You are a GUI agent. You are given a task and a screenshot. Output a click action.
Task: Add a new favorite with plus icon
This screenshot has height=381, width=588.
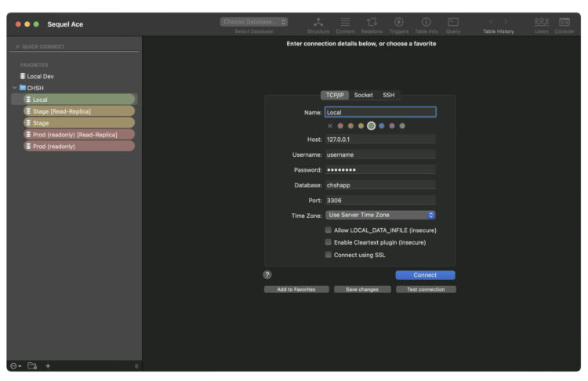pos(48,366)
